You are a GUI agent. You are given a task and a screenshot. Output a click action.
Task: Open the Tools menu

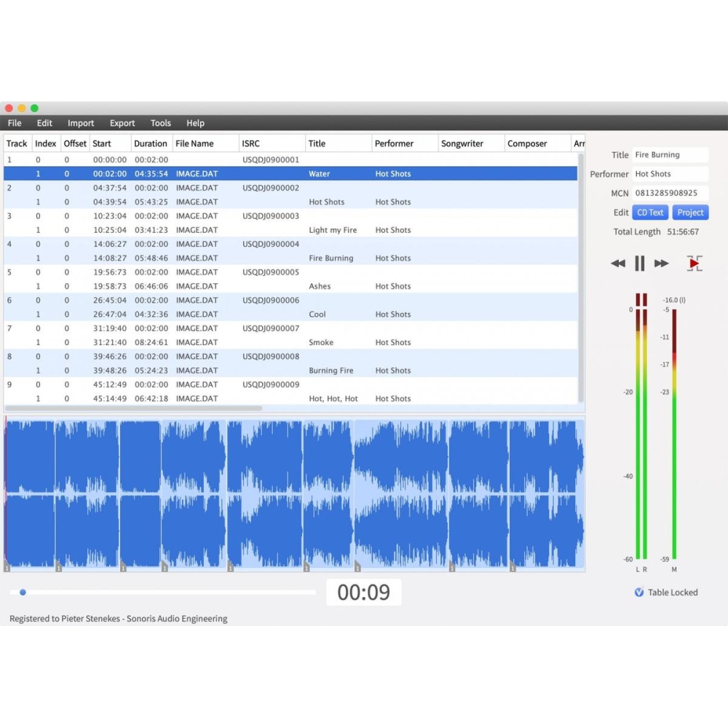[x=160, y=123]
